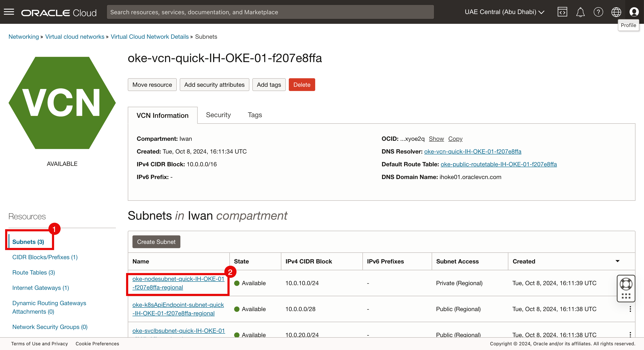Click the Oracle Cloud logo

coord(59,13)
